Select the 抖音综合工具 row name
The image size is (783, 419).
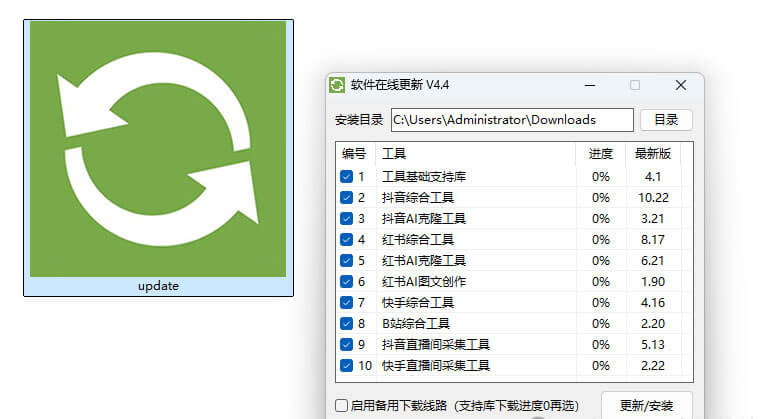click(418, 198)
